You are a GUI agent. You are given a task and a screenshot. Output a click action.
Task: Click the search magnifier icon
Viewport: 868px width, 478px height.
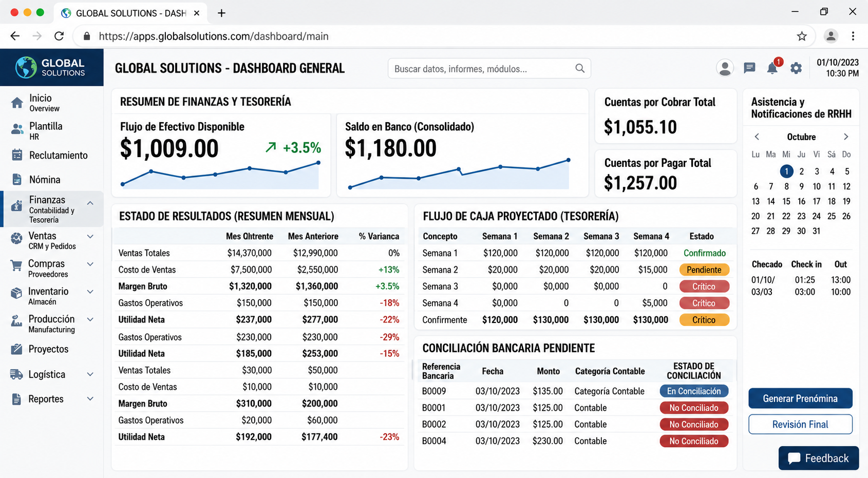pos(580,68)
